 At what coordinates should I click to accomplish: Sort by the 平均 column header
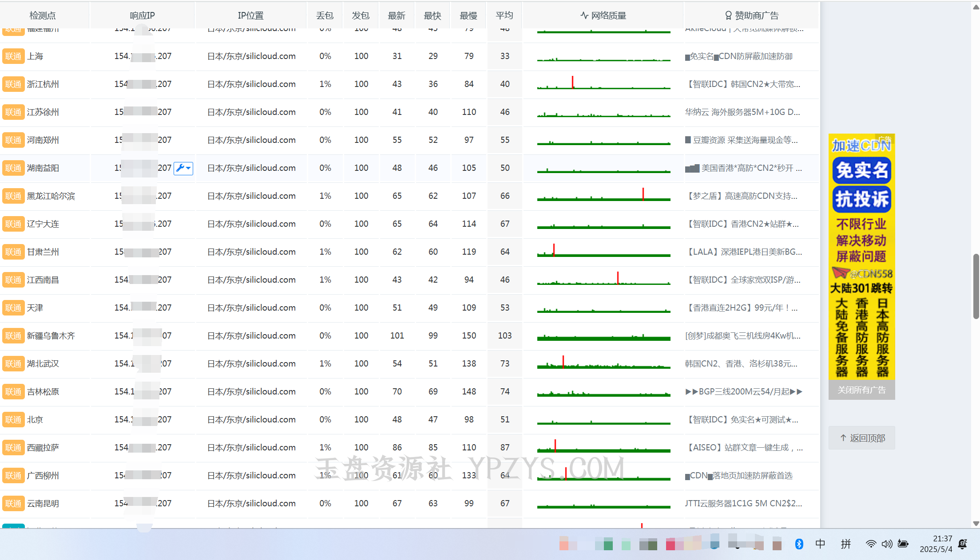coord(504,16)
